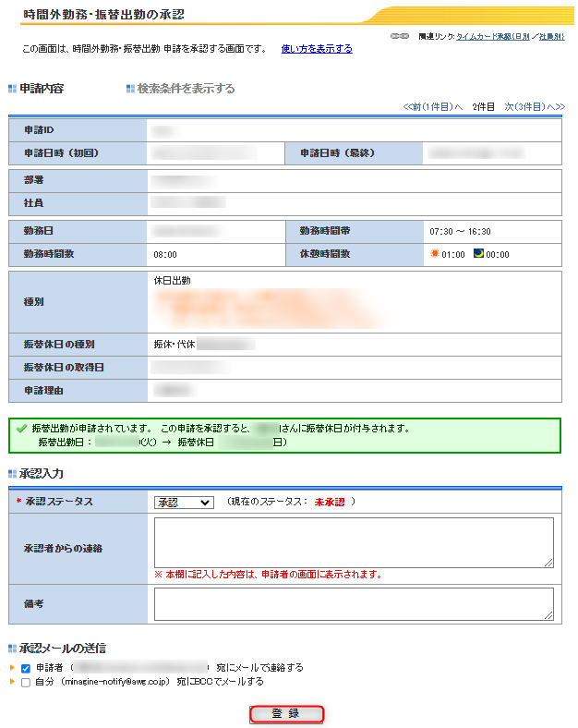The height and width of the screenshot is (728, 578).
Task: Click the 登録 register button
Action: (286, 713)
